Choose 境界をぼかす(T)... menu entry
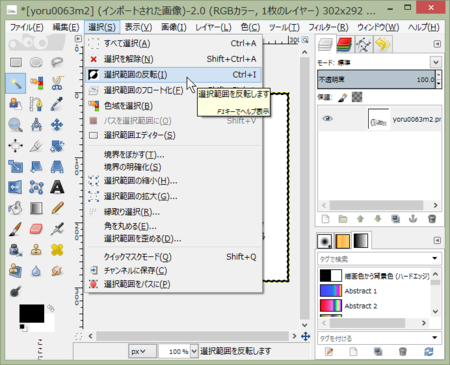Image resolution: width=450 pixels, height=365 pixels. point(173,155)
